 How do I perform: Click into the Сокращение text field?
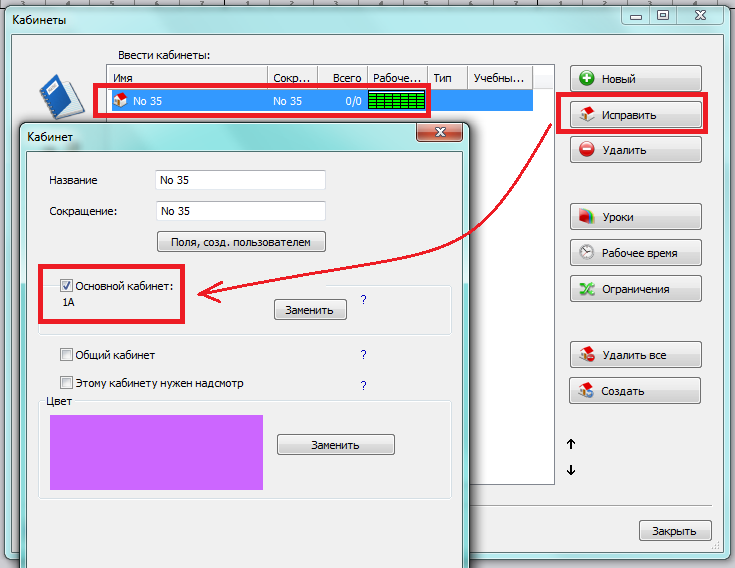click(x=240, y=211)
